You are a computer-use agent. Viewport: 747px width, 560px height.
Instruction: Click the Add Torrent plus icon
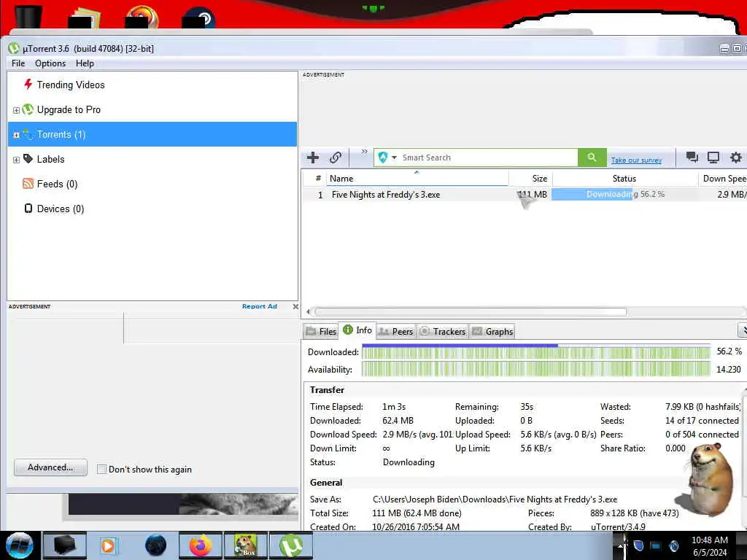tap(313, 157)
